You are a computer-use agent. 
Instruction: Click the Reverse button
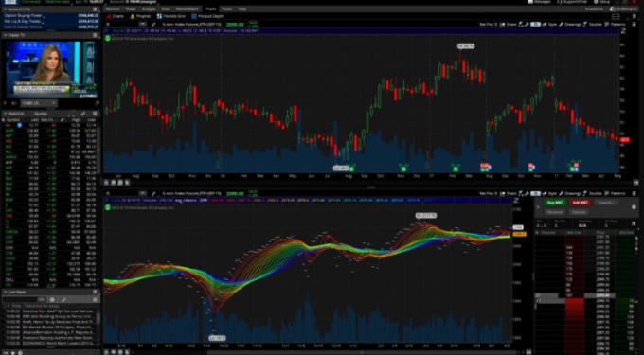[x=555, y=212]
